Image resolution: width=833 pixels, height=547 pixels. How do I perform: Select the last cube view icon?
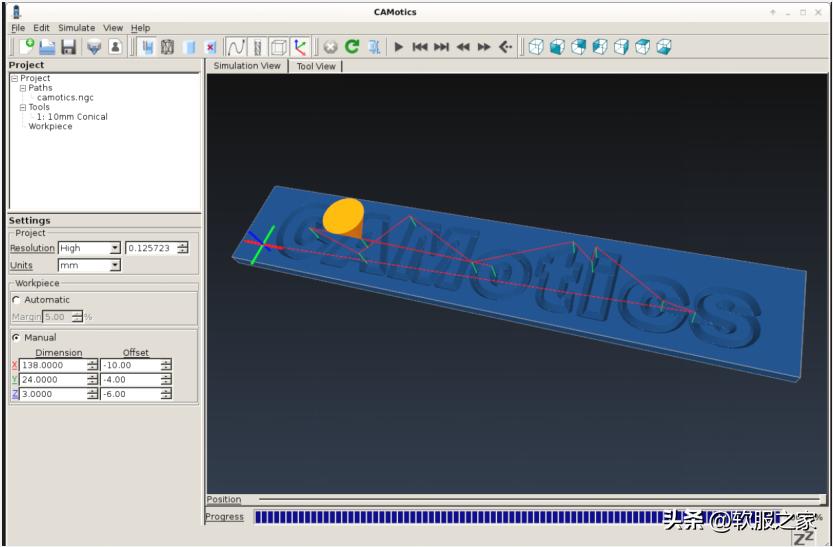point(664,47)
